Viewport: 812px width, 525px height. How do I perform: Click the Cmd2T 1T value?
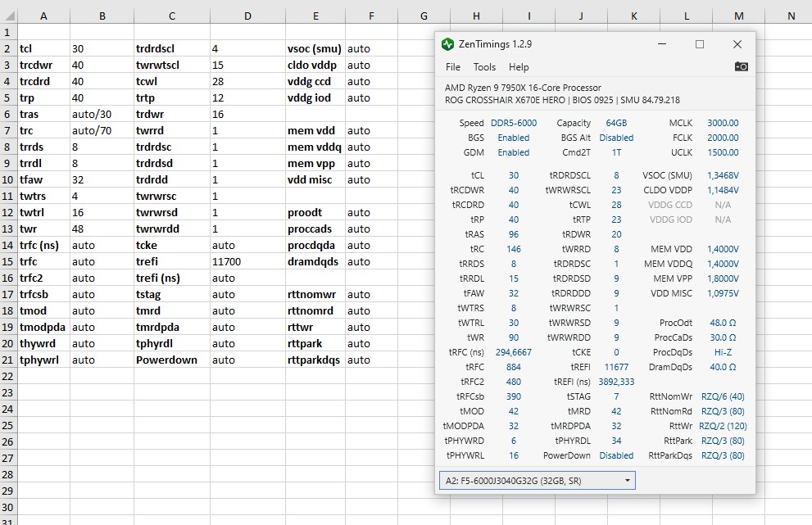coord(616,152)
